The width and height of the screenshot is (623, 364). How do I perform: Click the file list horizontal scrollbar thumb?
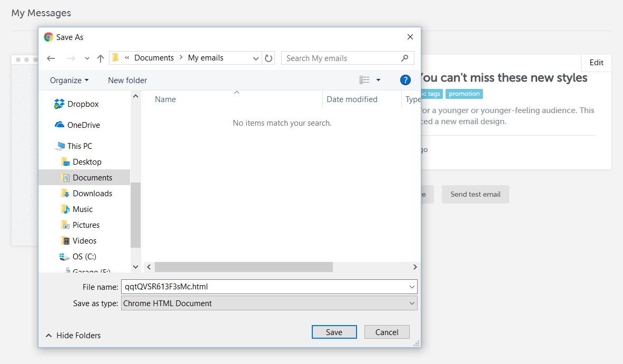[243, 267]
